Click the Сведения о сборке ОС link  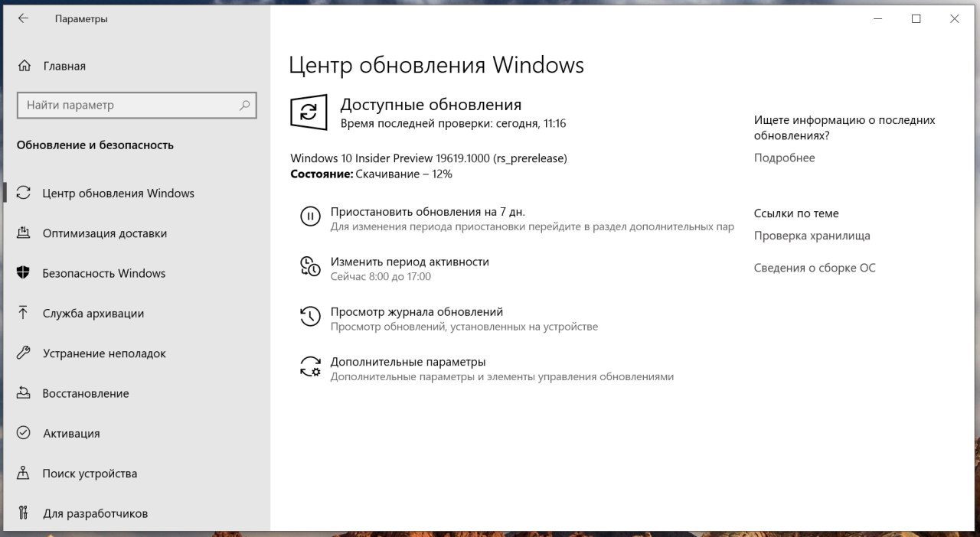[815, 268]
